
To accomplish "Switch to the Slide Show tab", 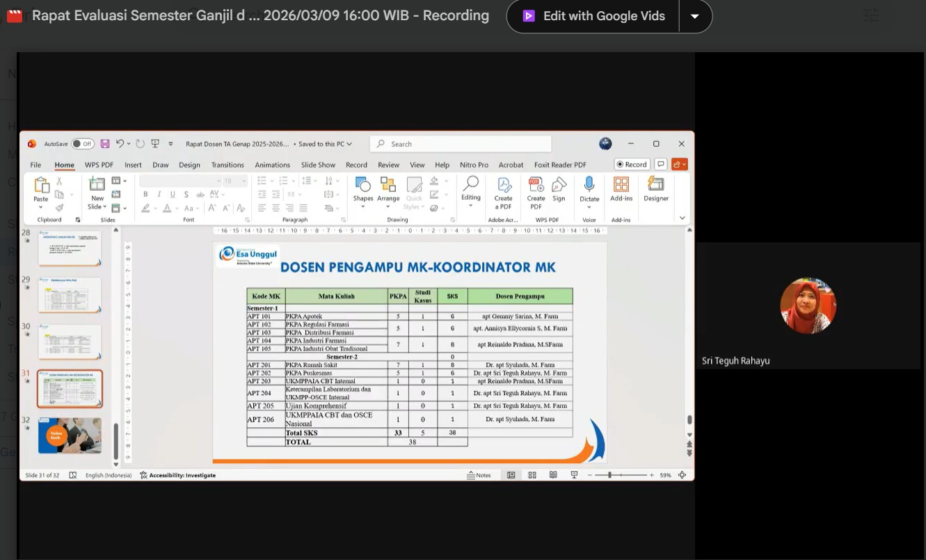I will click(x=318, y=165).
